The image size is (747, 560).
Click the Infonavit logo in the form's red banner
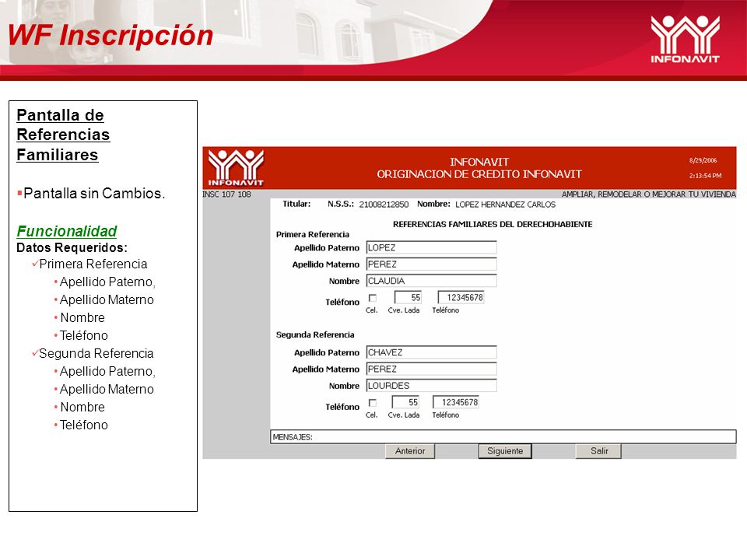click(236, 168)
